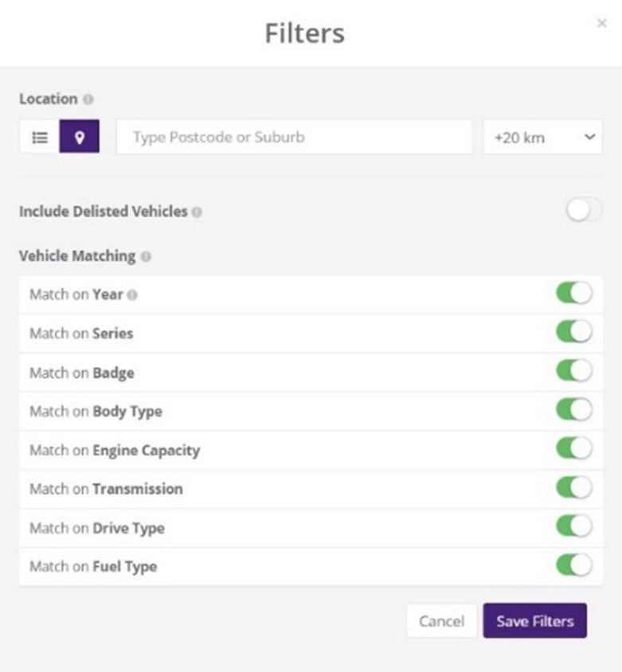622x672 pixels.
Task: Switch to list view location mode
Action: coord(40,137)
